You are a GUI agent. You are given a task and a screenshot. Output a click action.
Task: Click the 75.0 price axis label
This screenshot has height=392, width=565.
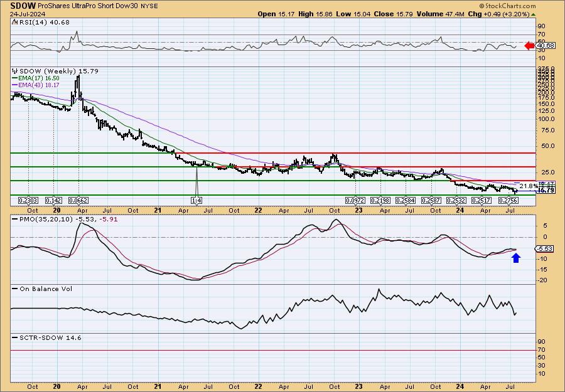[549, 130]
